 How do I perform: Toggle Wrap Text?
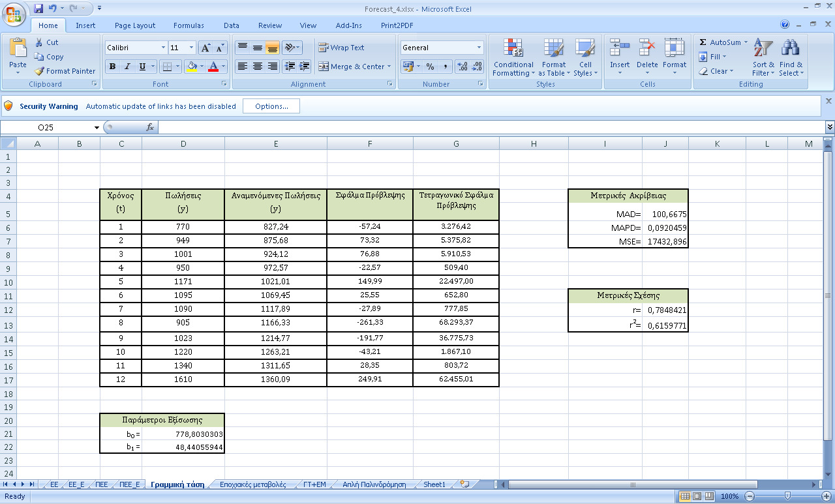click(x=341, y=48)
